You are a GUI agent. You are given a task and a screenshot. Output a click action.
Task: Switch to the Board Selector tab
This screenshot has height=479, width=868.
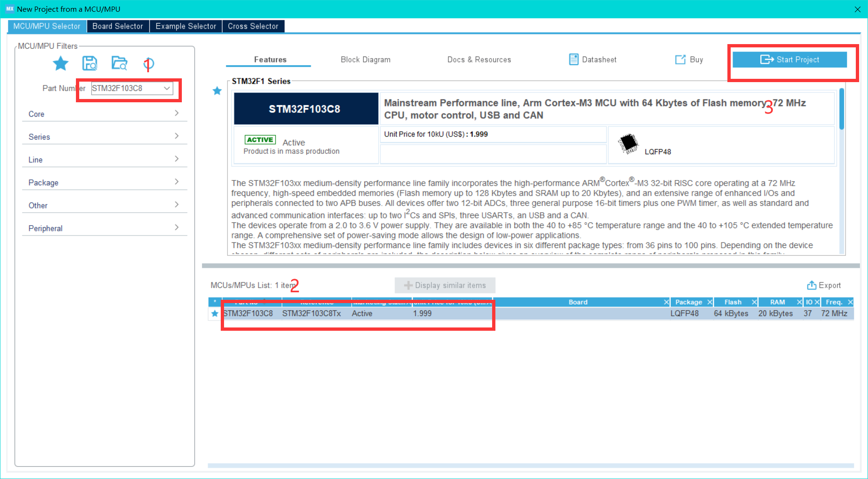(x=118, y=26)
